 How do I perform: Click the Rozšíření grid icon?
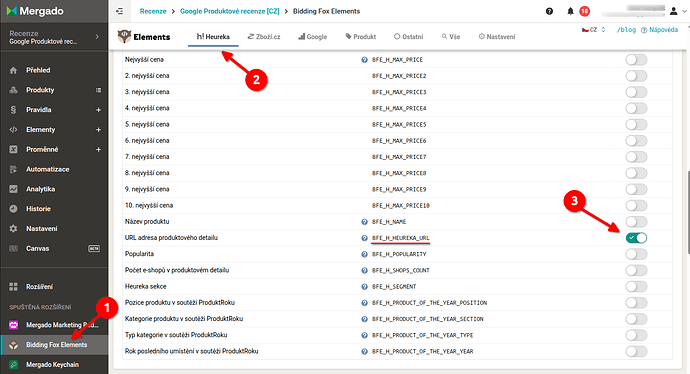(13, 287)
